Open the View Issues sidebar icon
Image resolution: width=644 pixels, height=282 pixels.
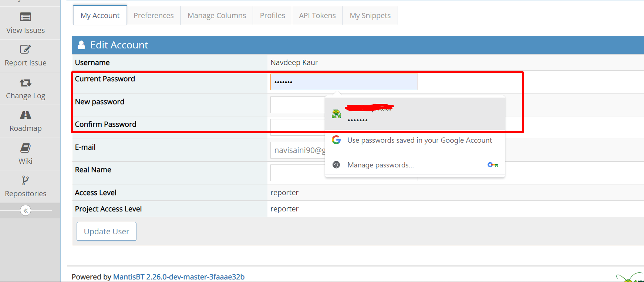tap(26, 17)
